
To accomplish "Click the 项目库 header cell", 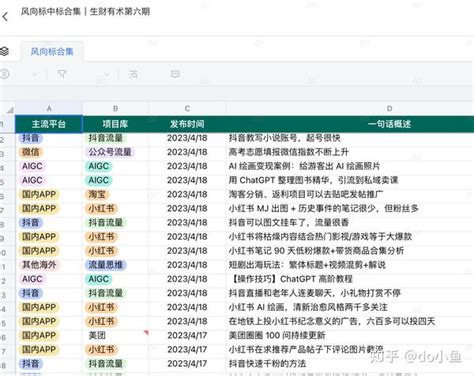I will point(115,124).
